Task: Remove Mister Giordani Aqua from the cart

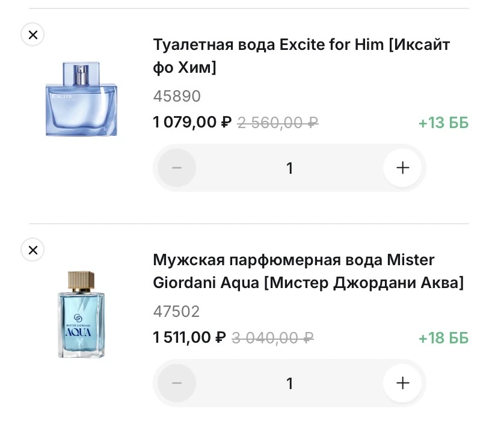Action: click(x=32, y=250)
